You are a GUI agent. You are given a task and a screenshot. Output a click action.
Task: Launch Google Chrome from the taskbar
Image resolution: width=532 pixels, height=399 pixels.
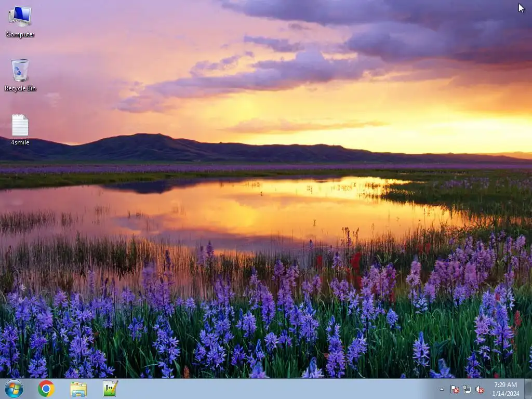pyautogui.click(x=46, y=389)
